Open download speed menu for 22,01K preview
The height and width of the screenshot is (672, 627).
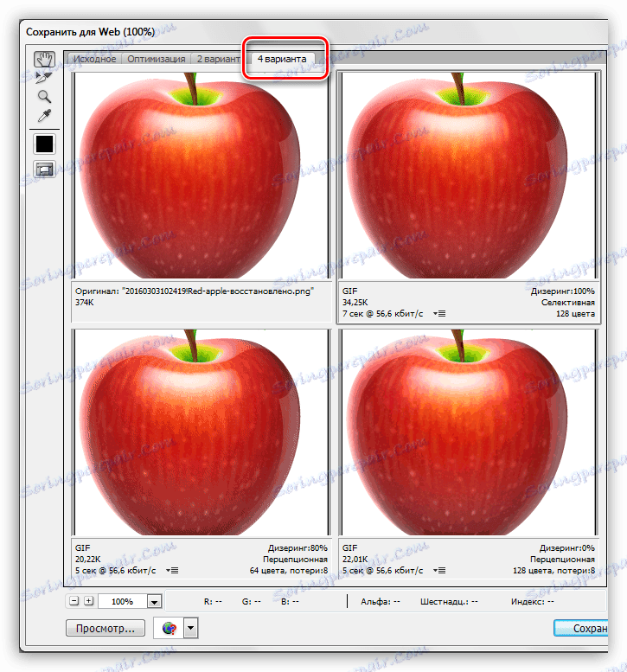point(438,571)
